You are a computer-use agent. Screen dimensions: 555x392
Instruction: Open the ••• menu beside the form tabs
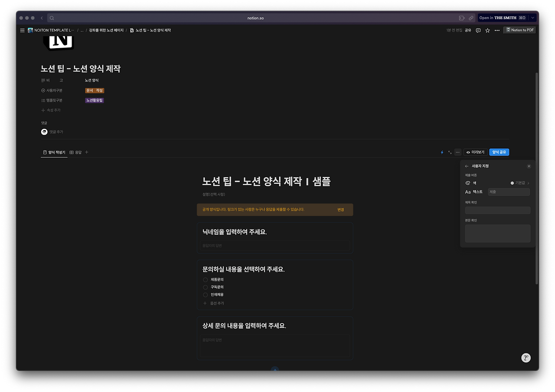457,152
